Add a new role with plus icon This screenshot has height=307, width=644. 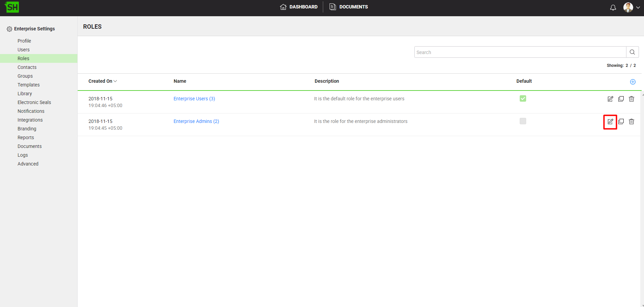click(x=633, y=82)
